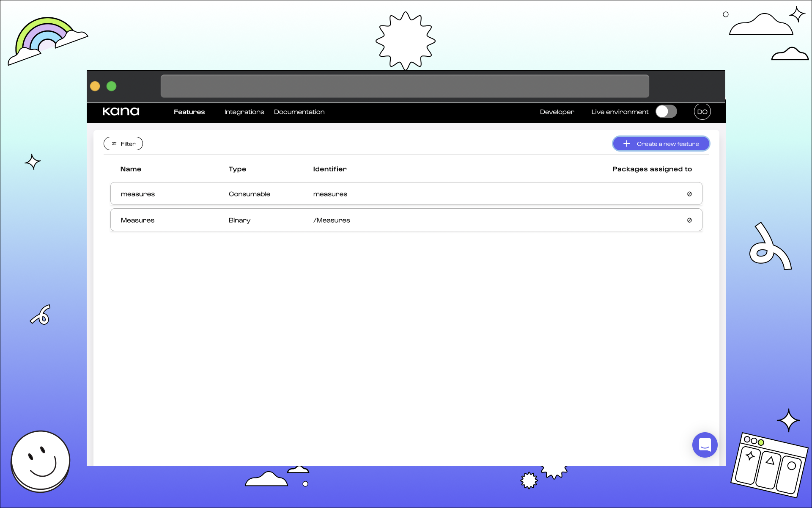The width and height of the screenshot is (812, 508).
Task: Click the green window control dot
Action: [x=112, y=86]
